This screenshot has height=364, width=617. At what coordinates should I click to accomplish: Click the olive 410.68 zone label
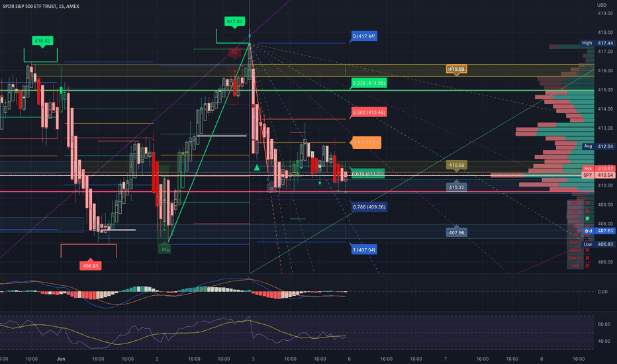tap(456, 165)
